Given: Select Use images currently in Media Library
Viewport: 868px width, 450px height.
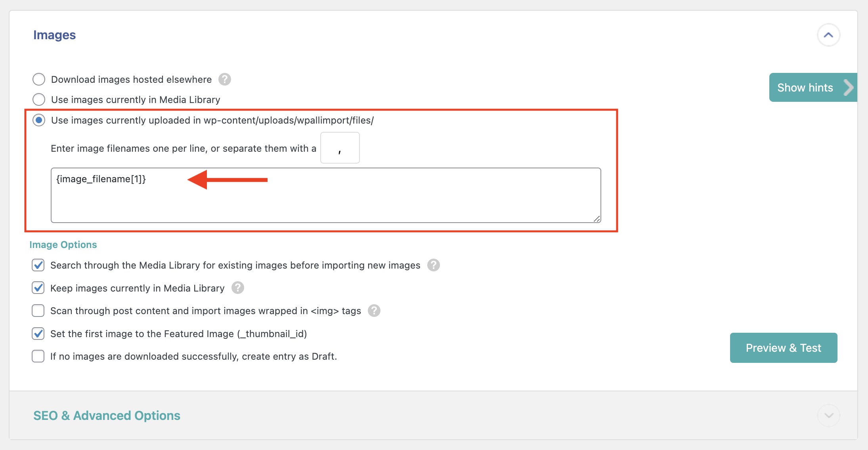Looking at the screenshot, I should point(39,99).
